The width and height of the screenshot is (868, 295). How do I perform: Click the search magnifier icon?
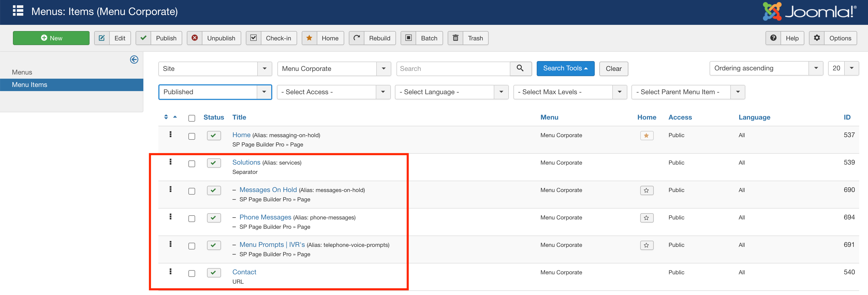[x=520, y=68]
